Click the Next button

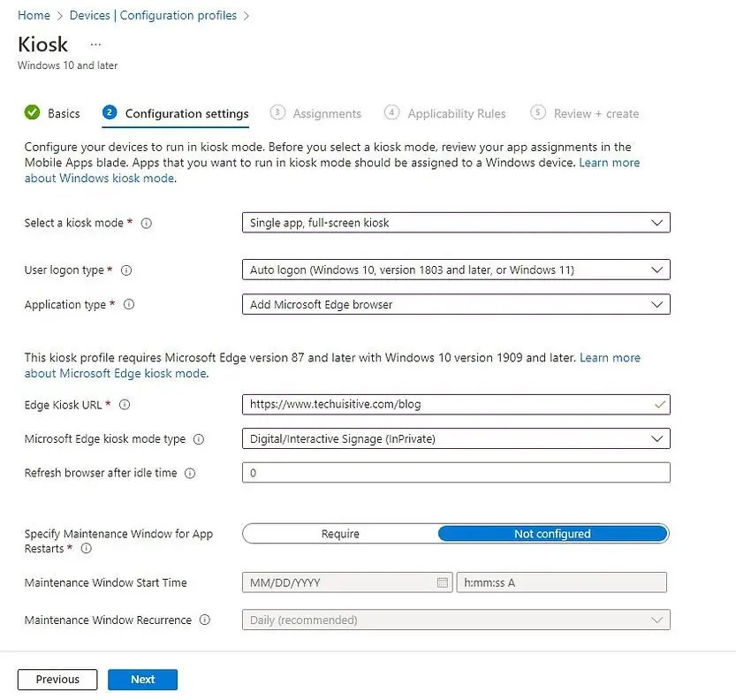click(x=142, y=679)
